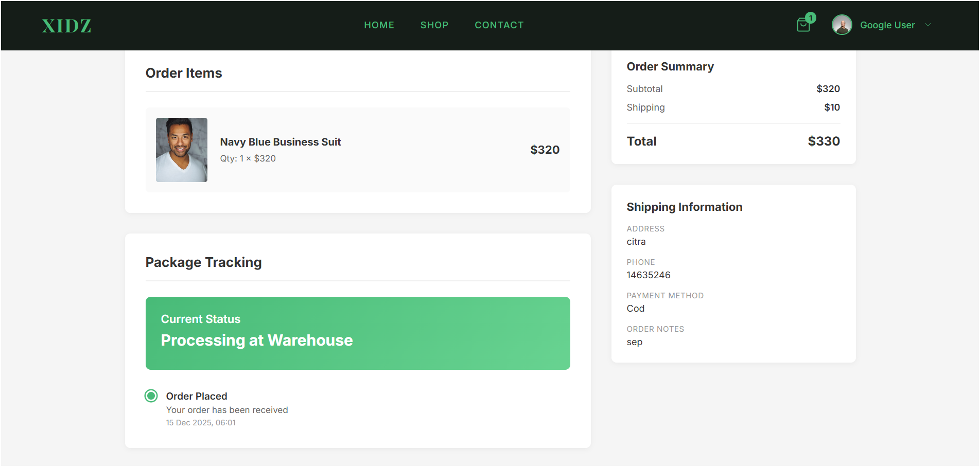This screenshot has height=467, width=980.
Task: Click the address value citra
Action: (x=636, y=242)
